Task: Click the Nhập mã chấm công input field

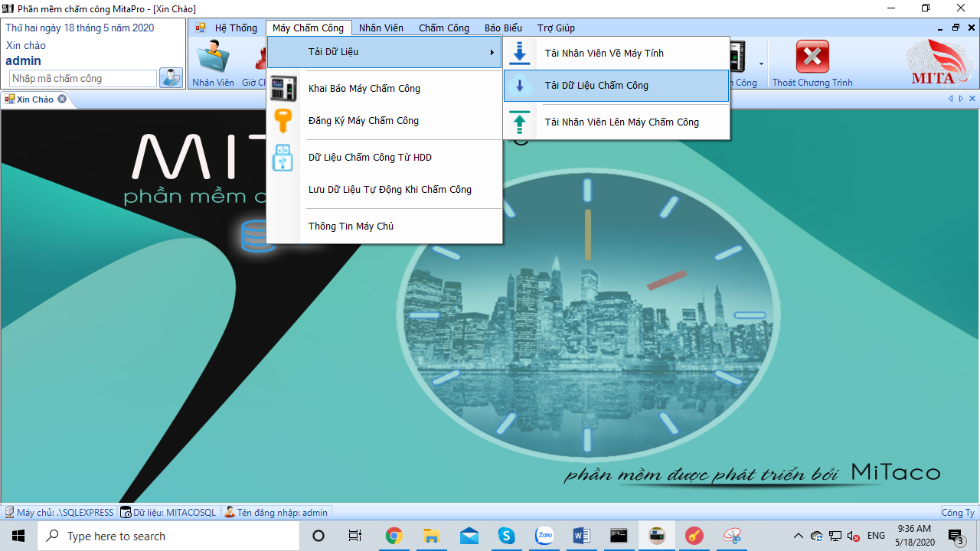Action: [x=83, y=78]
